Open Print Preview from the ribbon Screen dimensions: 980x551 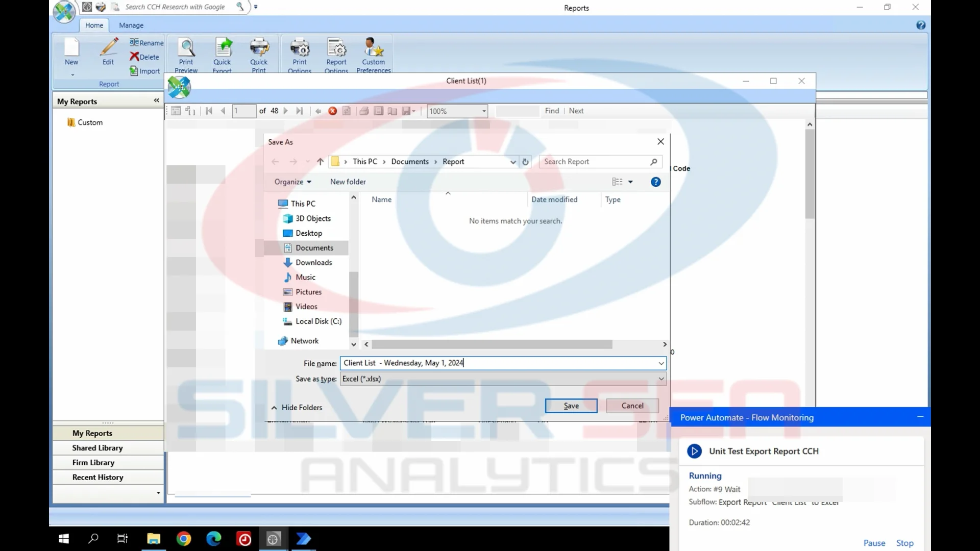pyautogui.click(x=186, y=55)
